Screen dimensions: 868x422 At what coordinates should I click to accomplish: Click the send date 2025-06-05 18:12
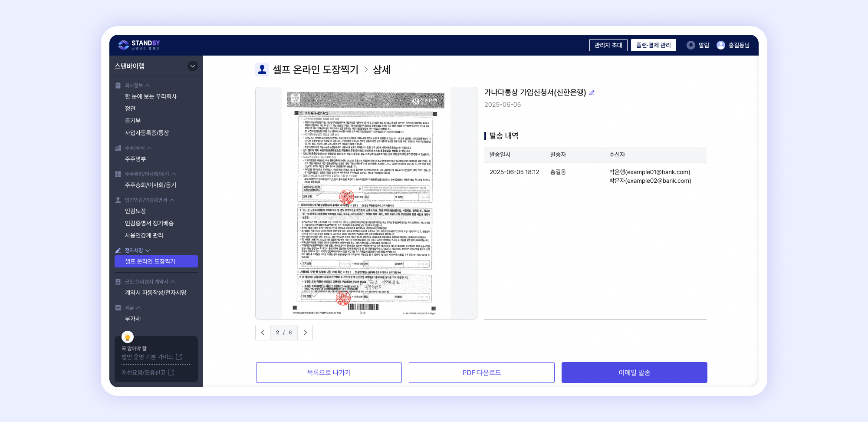point(514,172)
